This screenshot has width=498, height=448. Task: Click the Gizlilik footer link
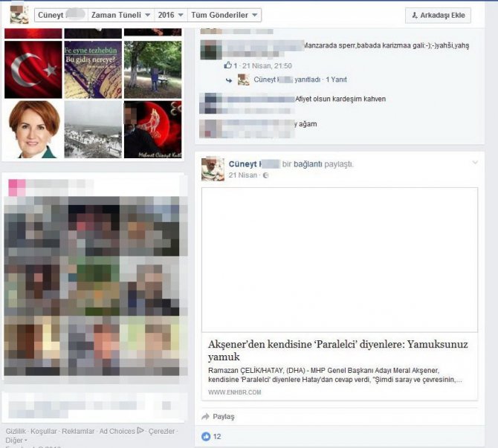(x=16, y=431)
